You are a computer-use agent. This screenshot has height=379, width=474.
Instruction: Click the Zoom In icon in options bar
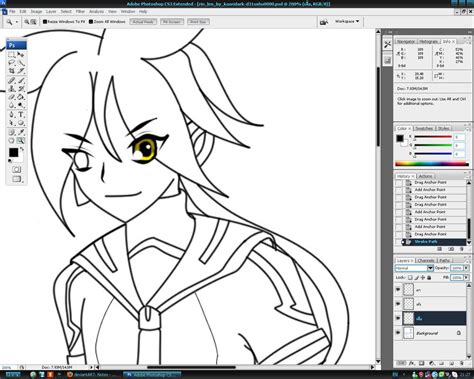(x=27, y=22)
